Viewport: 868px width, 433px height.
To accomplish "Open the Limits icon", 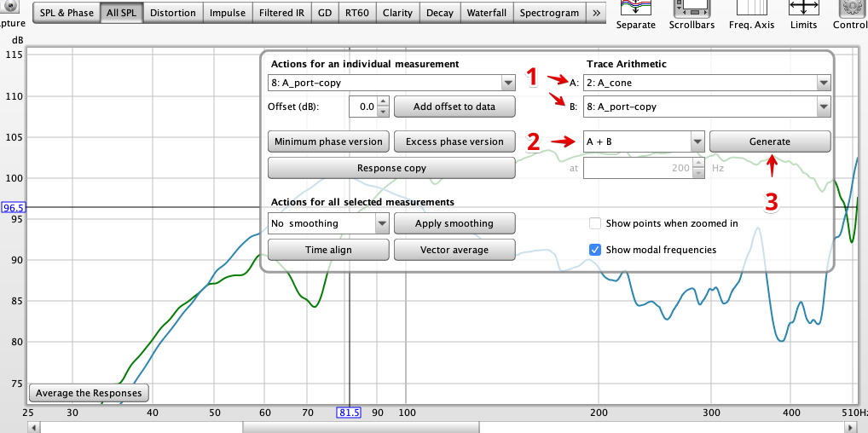I will coord(803,7).
